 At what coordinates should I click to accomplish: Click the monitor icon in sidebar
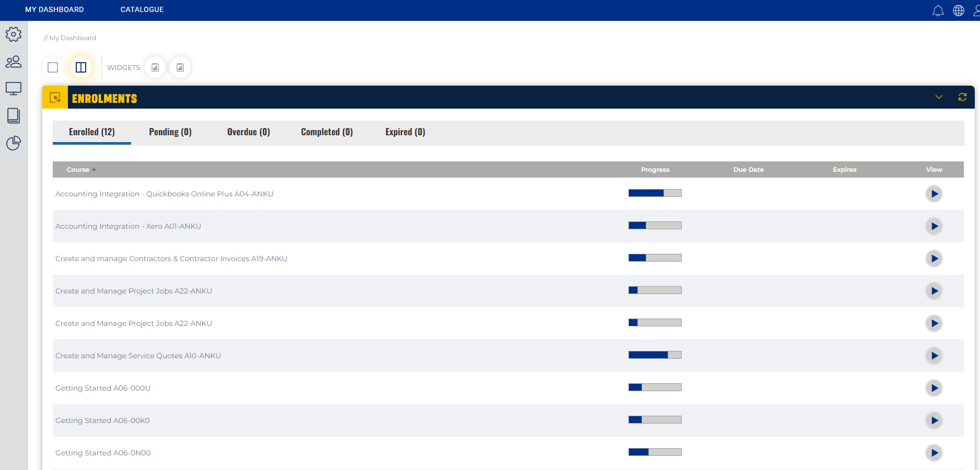point(14,89)
